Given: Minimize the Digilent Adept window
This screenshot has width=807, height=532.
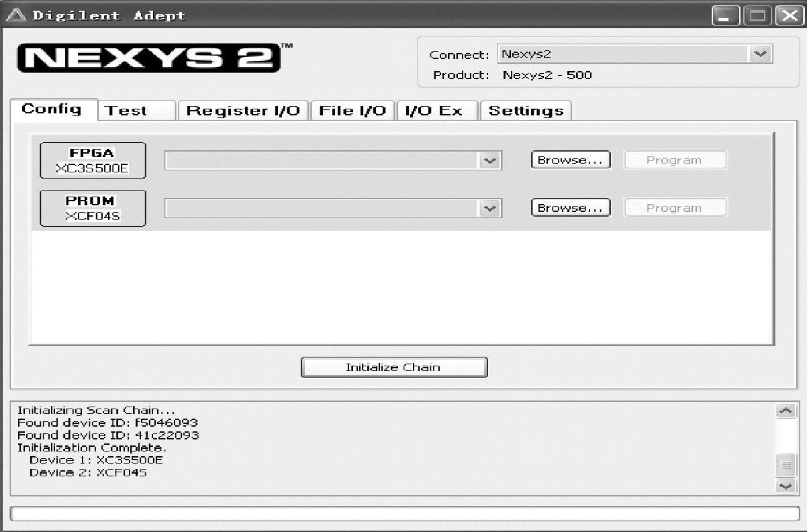Looking at the screenshot, I should coord(725,15).
